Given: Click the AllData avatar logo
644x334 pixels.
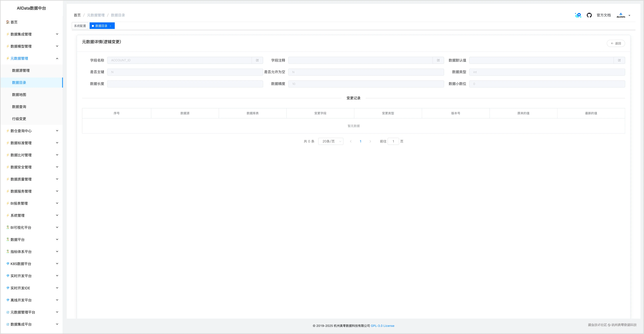Looking at the screenshot, I should (621, 15).
